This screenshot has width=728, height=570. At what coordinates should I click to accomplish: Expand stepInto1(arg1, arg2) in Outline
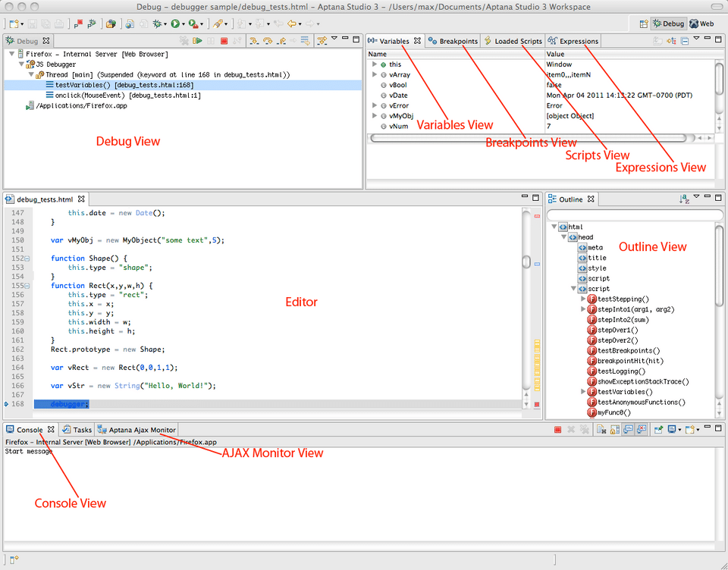(583, 309)
